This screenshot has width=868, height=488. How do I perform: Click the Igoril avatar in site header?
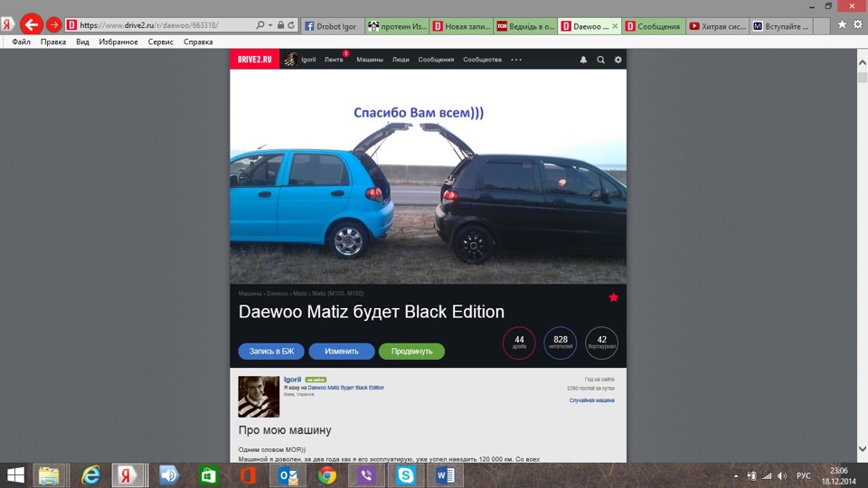(x=290, y=60)
